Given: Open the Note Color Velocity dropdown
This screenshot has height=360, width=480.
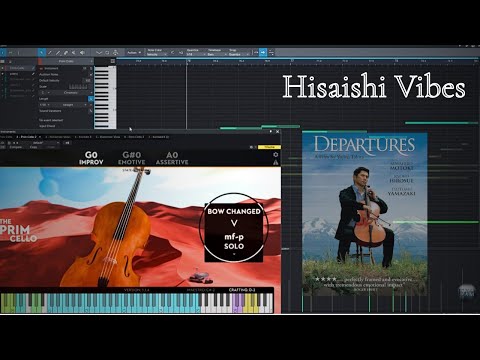Looking at the screenshot, I should (157, 54).
